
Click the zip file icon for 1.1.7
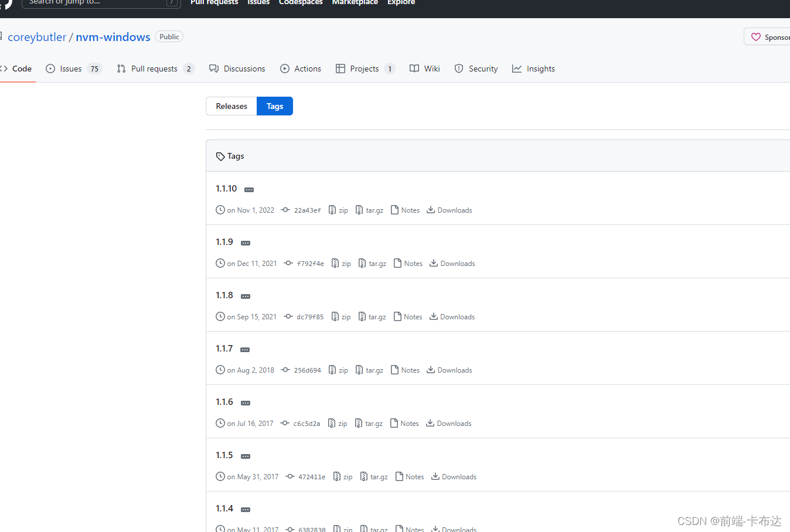pyautogui.click(x=332, y=370)
